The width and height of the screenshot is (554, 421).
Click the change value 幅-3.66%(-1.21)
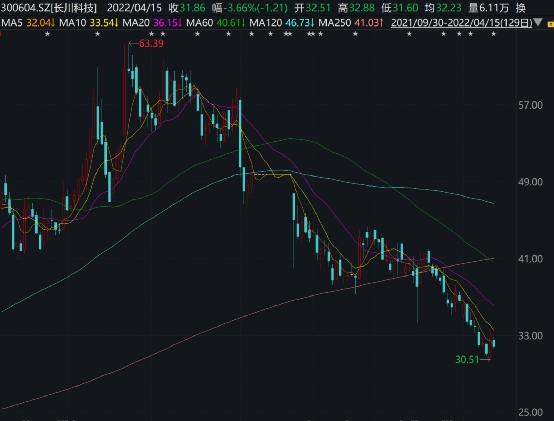250,8
